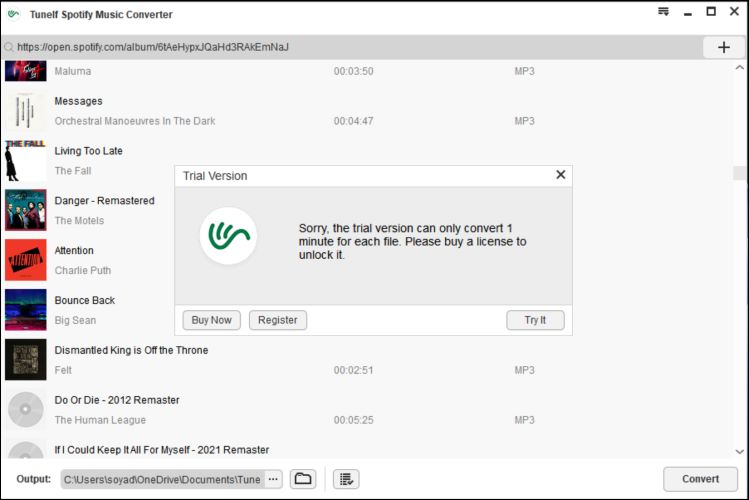Click the search magnifier icon in URL bar

click(9, 47)
